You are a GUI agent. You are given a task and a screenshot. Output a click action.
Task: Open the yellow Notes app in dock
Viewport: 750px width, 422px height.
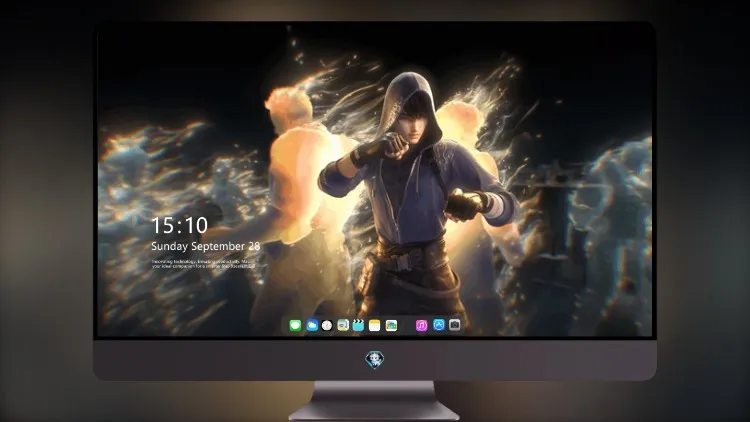[x=375, y=326]
